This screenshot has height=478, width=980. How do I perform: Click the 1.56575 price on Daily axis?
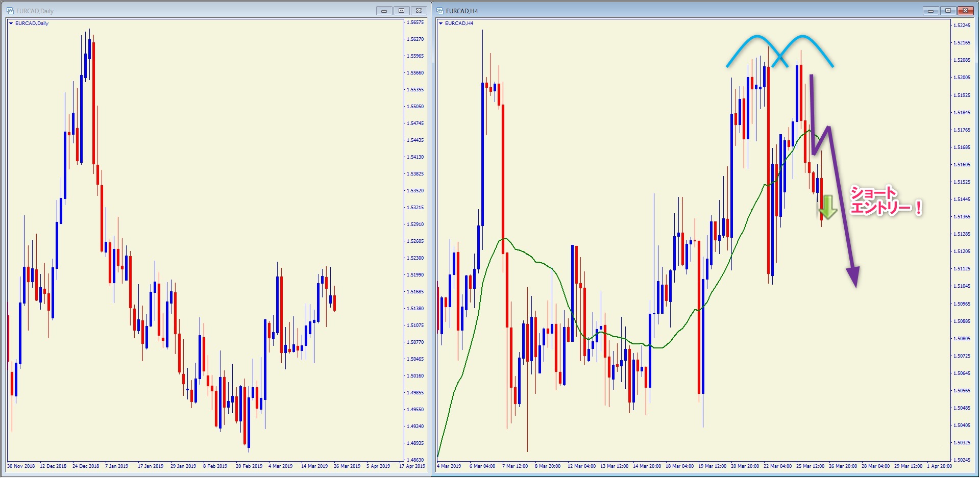[415, 22]
